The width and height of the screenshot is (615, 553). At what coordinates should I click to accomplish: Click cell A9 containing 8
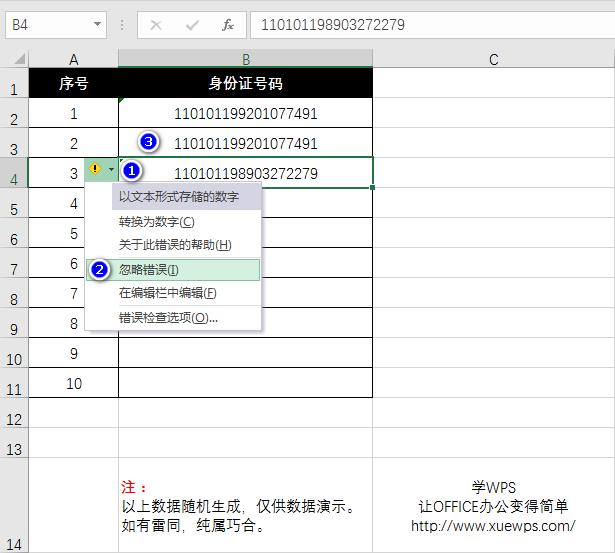(x=73, y=323)
